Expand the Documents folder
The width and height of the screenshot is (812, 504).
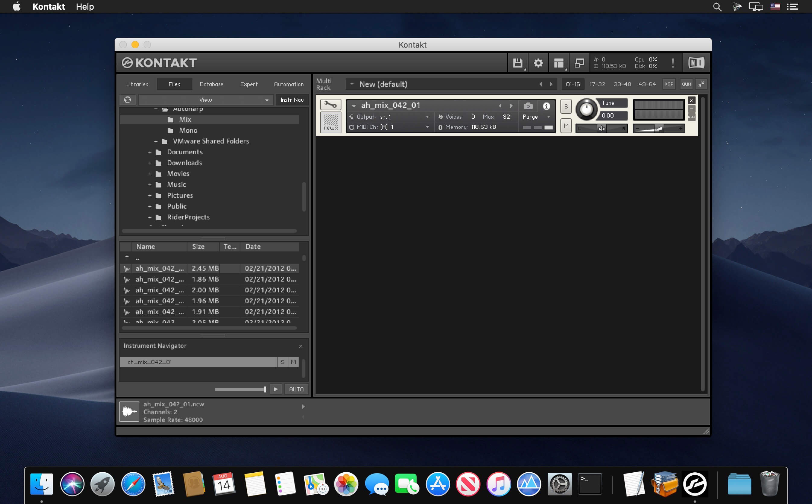click(150, 152)
